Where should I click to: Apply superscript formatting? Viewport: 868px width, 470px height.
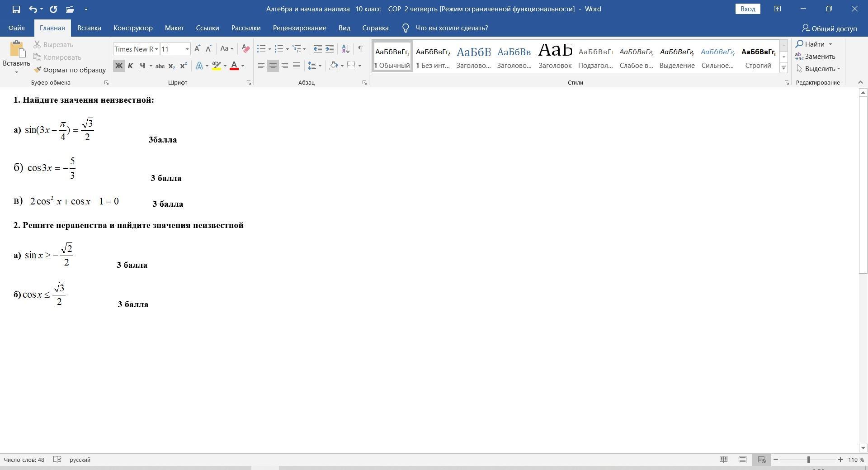tap(183, 66)
